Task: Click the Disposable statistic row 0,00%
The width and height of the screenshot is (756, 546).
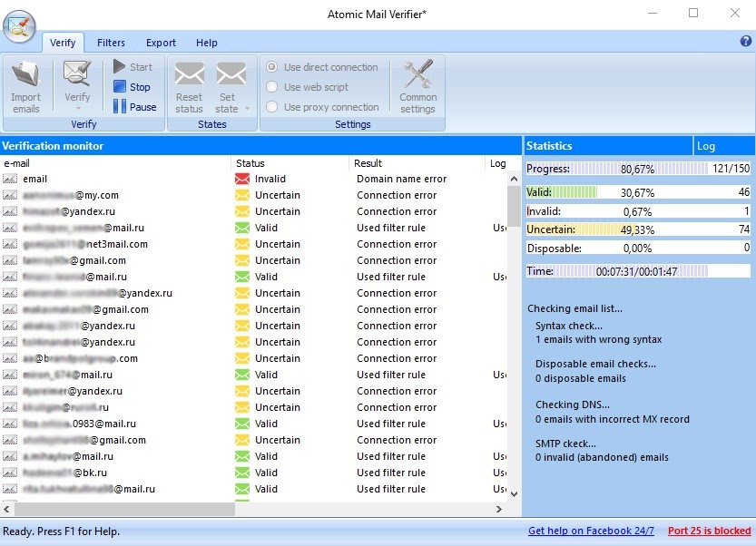Action: coord(638,249)
